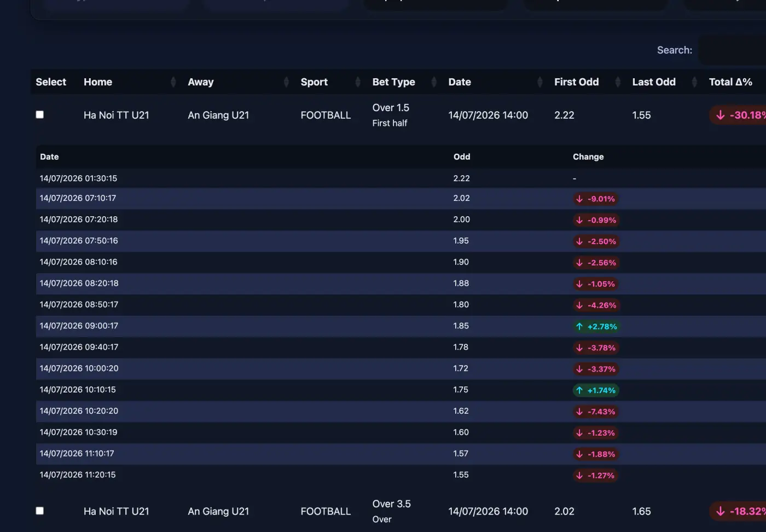This screenshot has width=766, height=532.
Task: Click the green +2.78% change badge
Action: [x=596, y=327]
